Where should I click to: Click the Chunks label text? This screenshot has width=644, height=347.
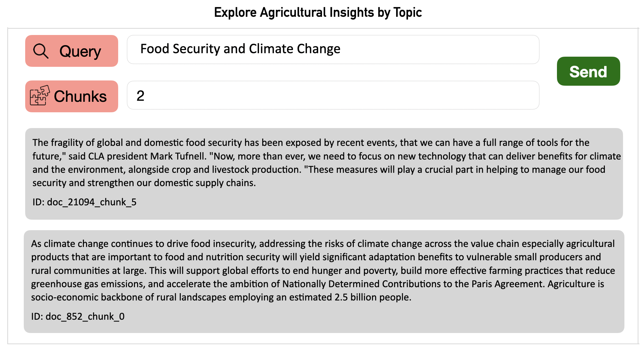tap(80, 97)
